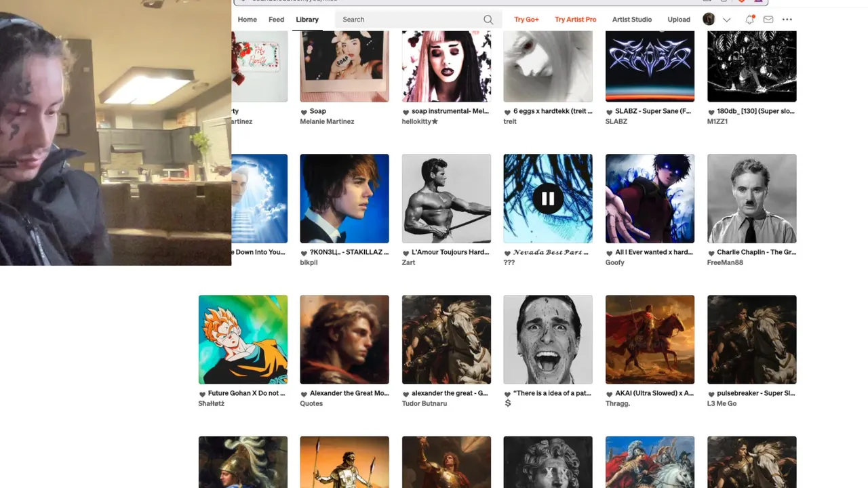Toggle heart on SLABZ Super Sane track
The height and width of the screenshot is (488, 868).
click(609, 112)
